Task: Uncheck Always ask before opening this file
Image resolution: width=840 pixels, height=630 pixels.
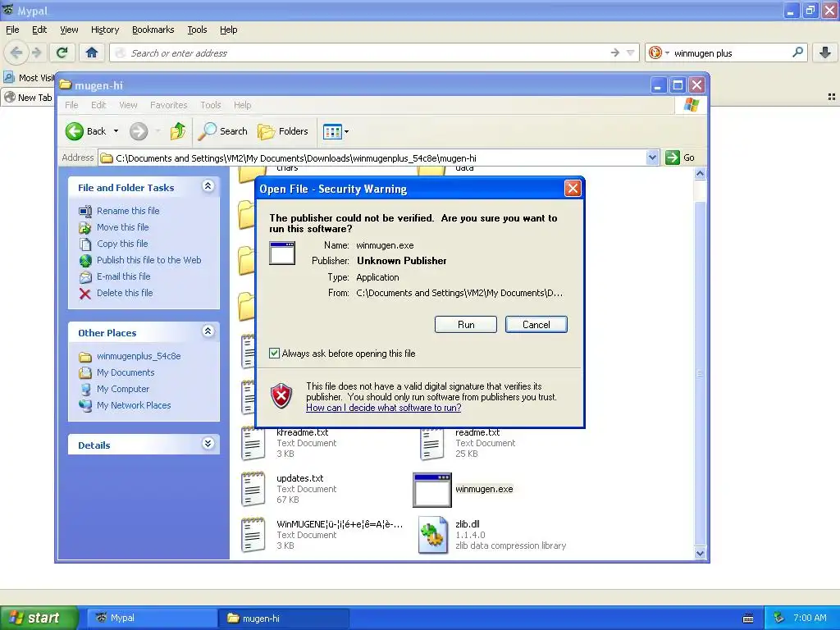Action: (x=274, y=353)
